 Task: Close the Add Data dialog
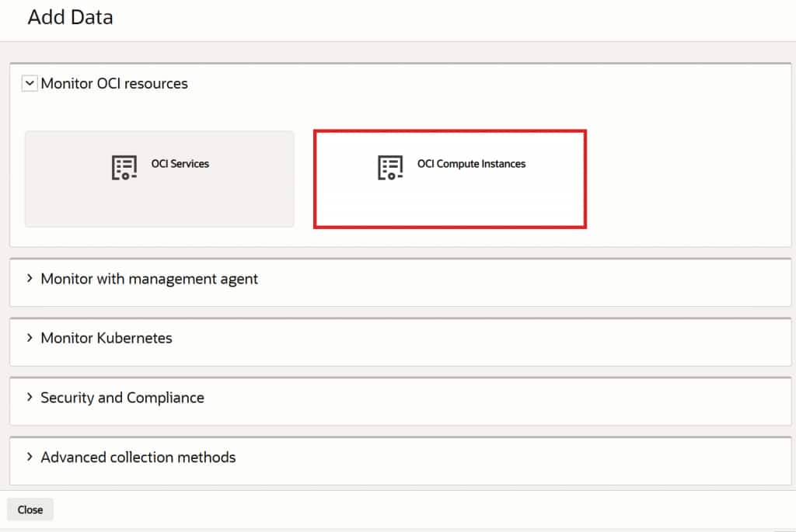(x=30, y=509)
